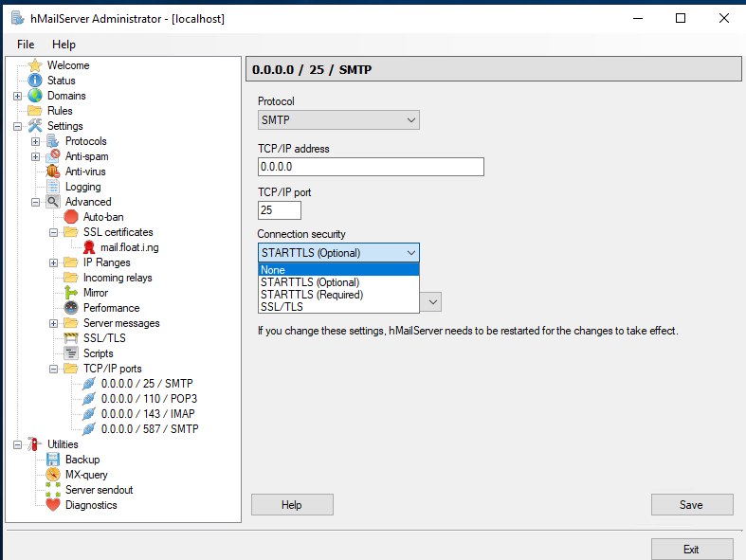Viewport: 746px width, 560px height.
Task: Collapse the Settings tree node
Action: click(x=18, y=127)
